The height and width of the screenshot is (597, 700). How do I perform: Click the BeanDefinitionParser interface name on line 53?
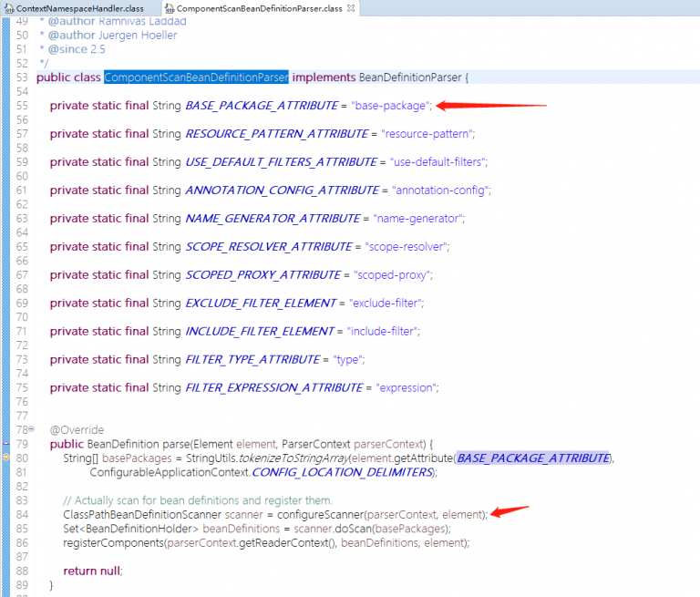click(410, 77)
